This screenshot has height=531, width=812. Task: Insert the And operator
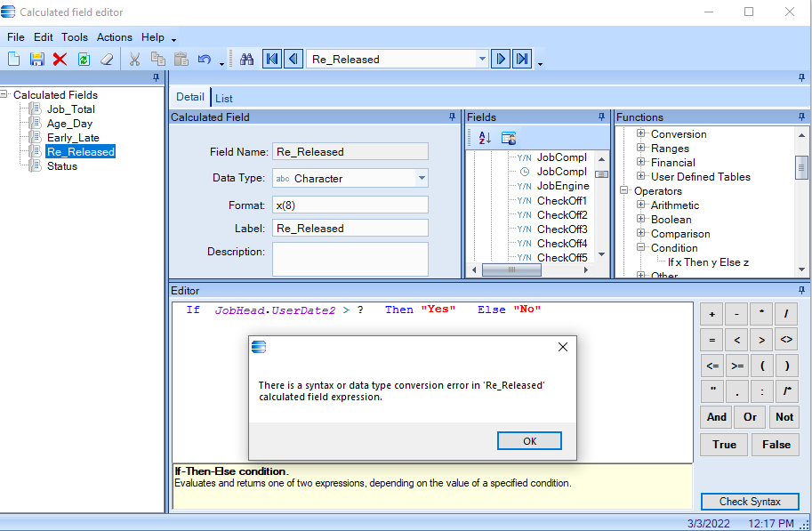coord(717,417)
